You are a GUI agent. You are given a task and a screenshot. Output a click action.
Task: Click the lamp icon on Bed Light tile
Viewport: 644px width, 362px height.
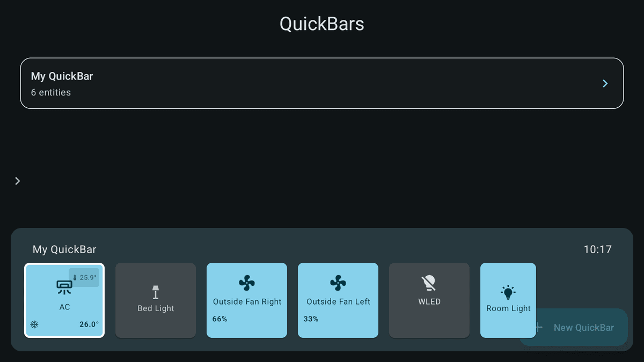pos(155,291)
